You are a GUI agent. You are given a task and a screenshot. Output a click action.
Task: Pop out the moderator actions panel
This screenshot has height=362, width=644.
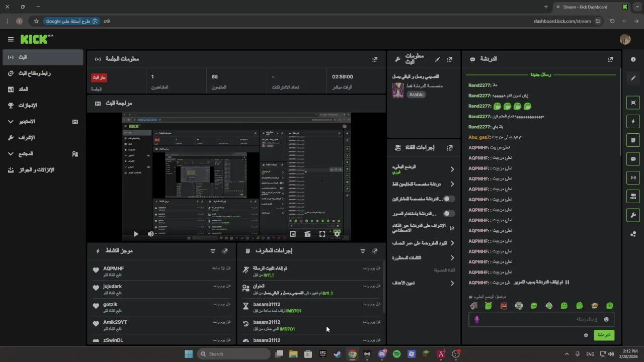(375, 251)
